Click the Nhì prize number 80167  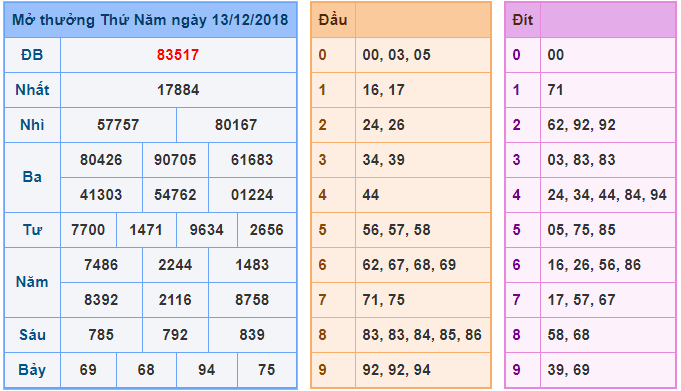(x=236, y=125)
